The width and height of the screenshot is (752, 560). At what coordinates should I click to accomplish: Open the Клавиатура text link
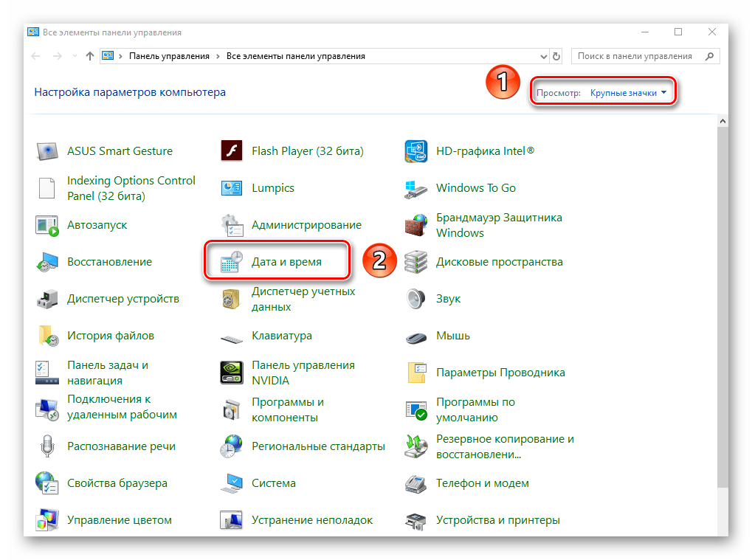click(281, 336)
